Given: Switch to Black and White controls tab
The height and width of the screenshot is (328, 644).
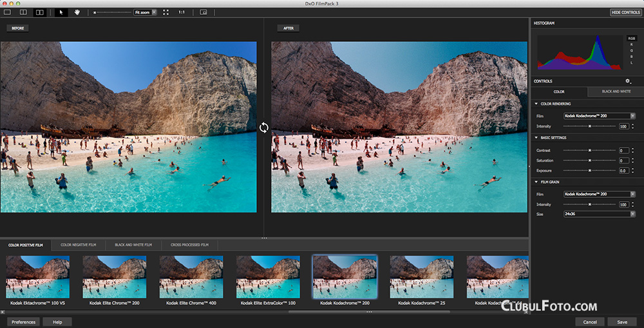Looking at the screenshot, I should pyautogui.click(x=616, y=92).
